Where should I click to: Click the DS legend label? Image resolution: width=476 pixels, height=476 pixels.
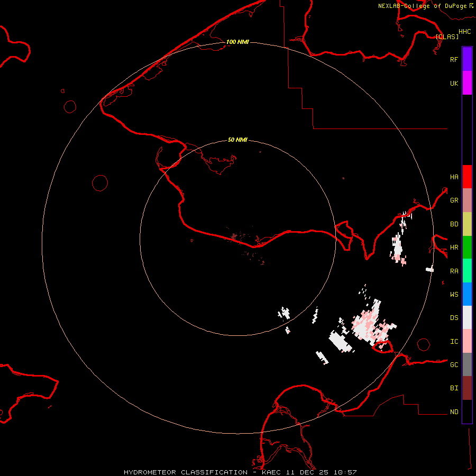click(x=454, y=318)
